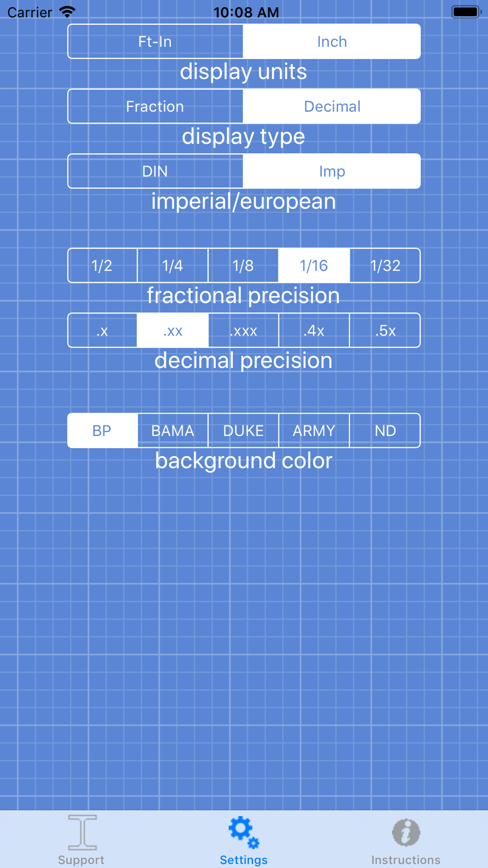Select Inch display units
This screenshot has height=868, width=488.
[x=332, y=41]
